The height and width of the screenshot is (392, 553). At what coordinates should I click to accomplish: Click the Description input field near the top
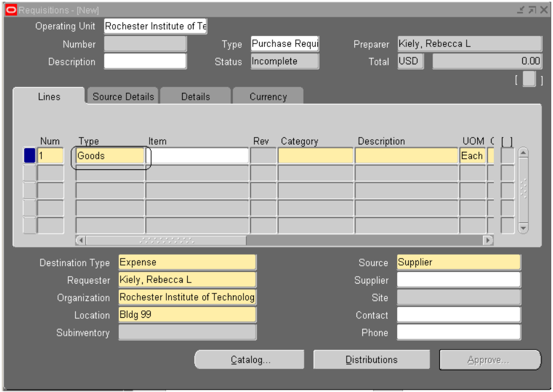(145, 60)
